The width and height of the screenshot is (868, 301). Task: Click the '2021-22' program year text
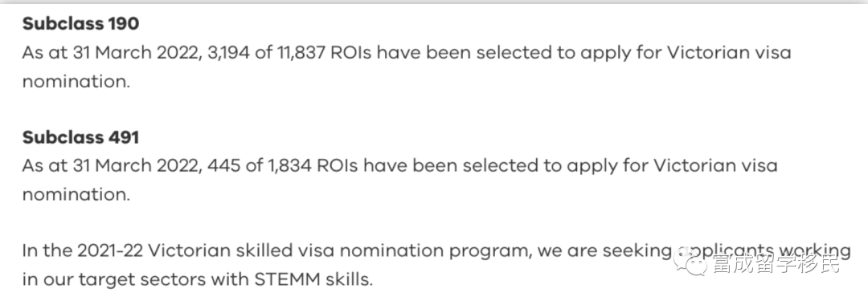110,251
